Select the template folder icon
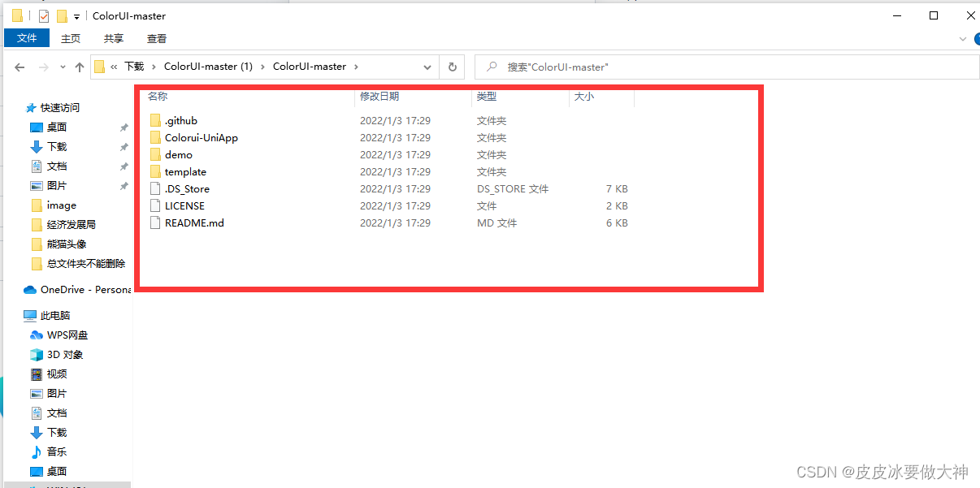 pos(156,172)
